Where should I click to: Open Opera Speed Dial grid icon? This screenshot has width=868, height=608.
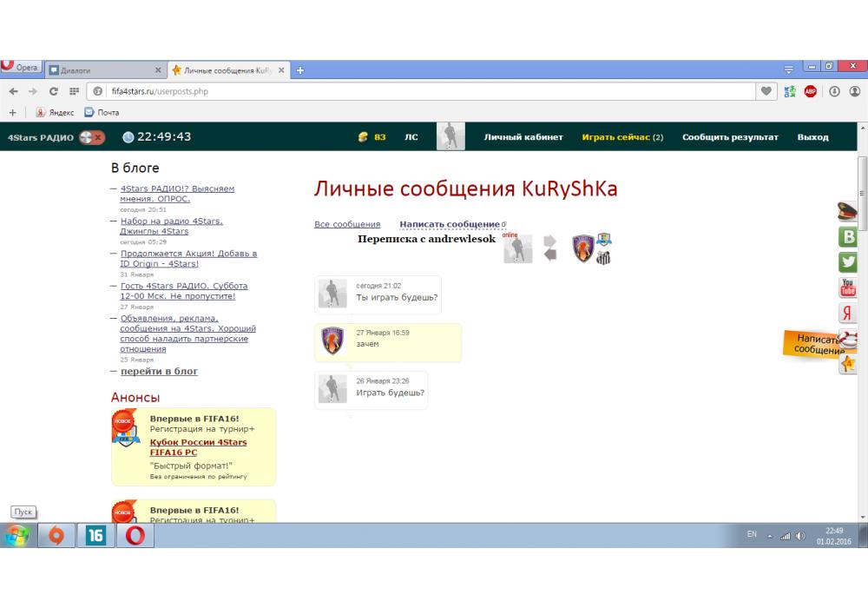pos(75,90)
